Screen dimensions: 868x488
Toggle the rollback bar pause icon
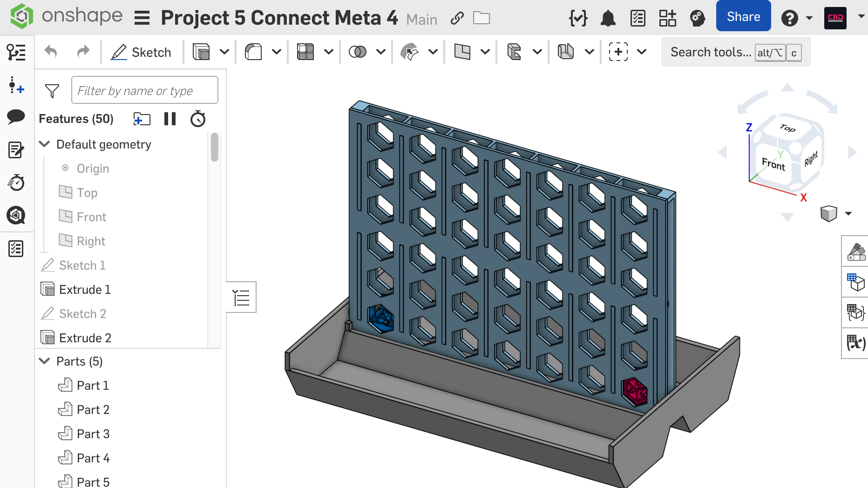pyautogui.click(x=170, y=119)
